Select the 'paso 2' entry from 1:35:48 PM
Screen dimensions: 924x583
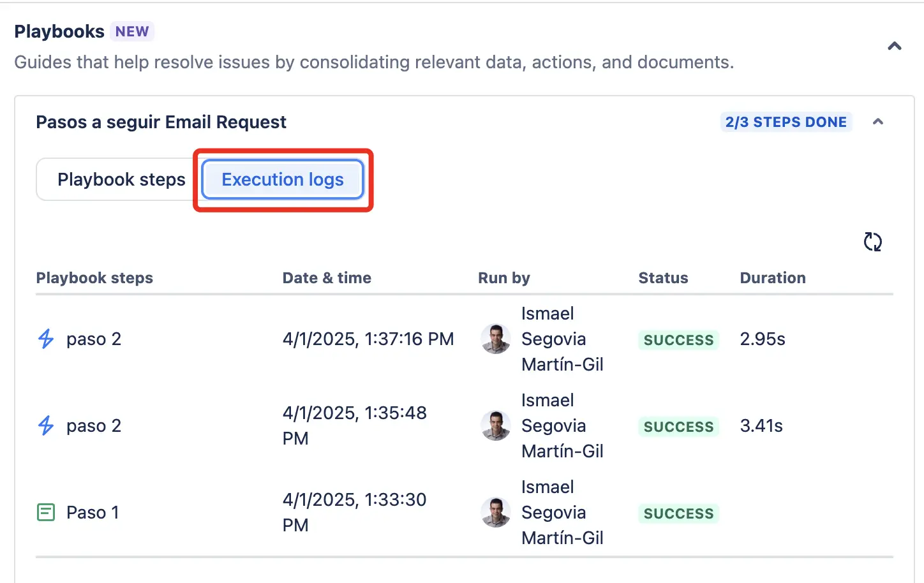pos(94,425)
